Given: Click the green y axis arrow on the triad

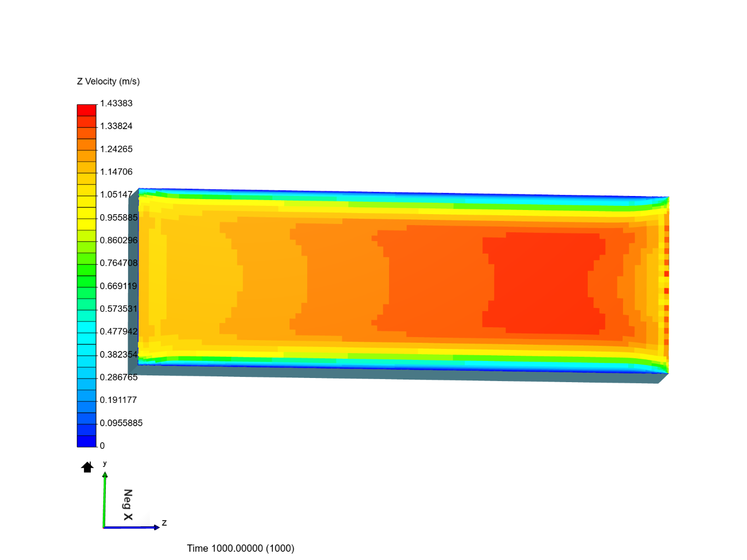Looking at the screenshot, I should pyautogui.click(x=104, y=499).
